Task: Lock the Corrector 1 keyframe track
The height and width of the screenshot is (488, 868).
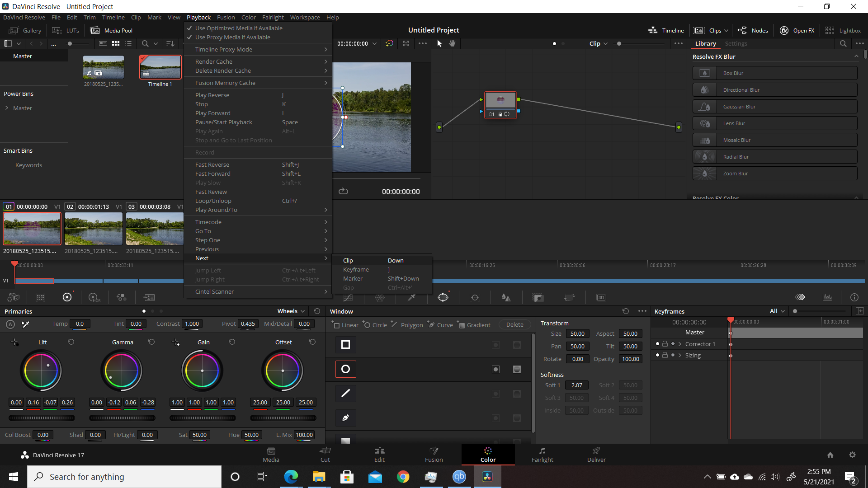Action: (665, 344)
